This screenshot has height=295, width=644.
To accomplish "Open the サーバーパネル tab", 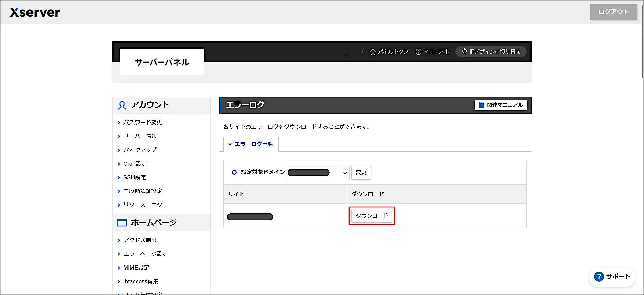I will (162, 62).
